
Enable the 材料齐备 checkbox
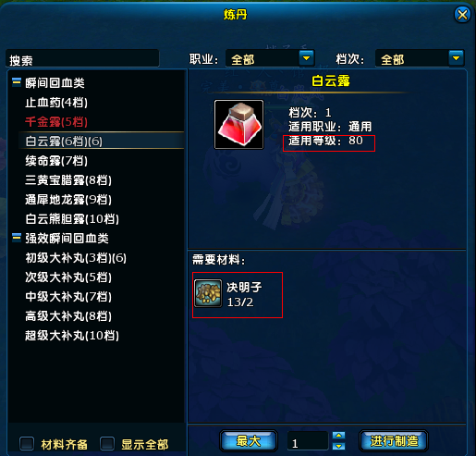click(x=27, y=444)
